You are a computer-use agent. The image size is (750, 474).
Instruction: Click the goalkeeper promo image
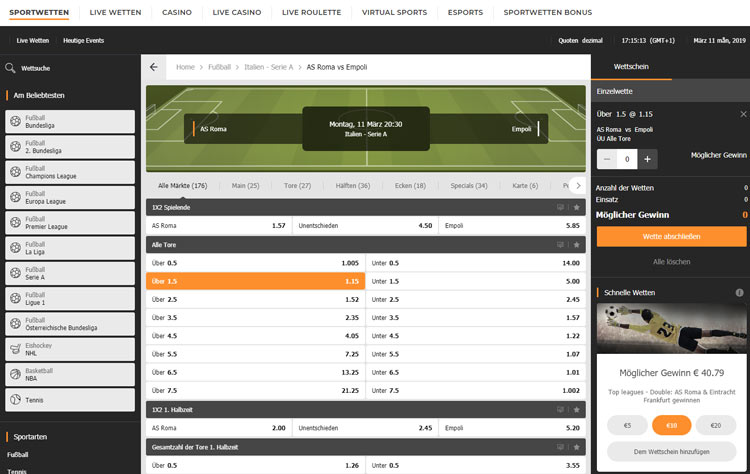pos(671,329)
